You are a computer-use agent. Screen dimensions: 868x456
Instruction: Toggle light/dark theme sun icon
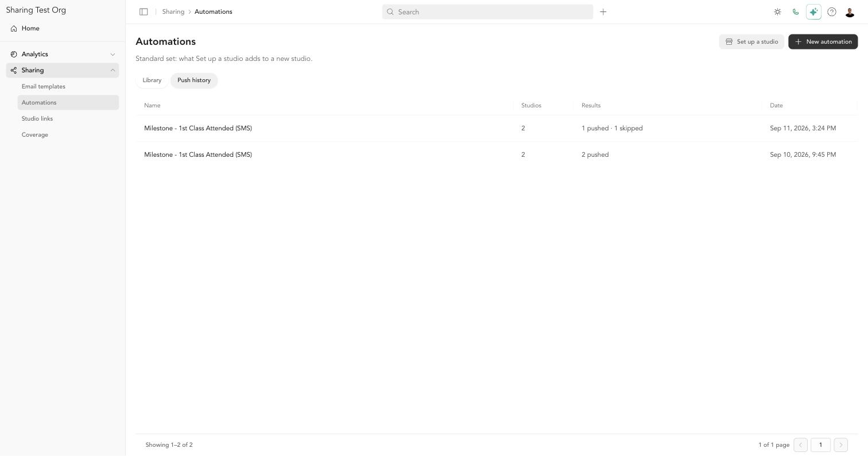(777, 11)
